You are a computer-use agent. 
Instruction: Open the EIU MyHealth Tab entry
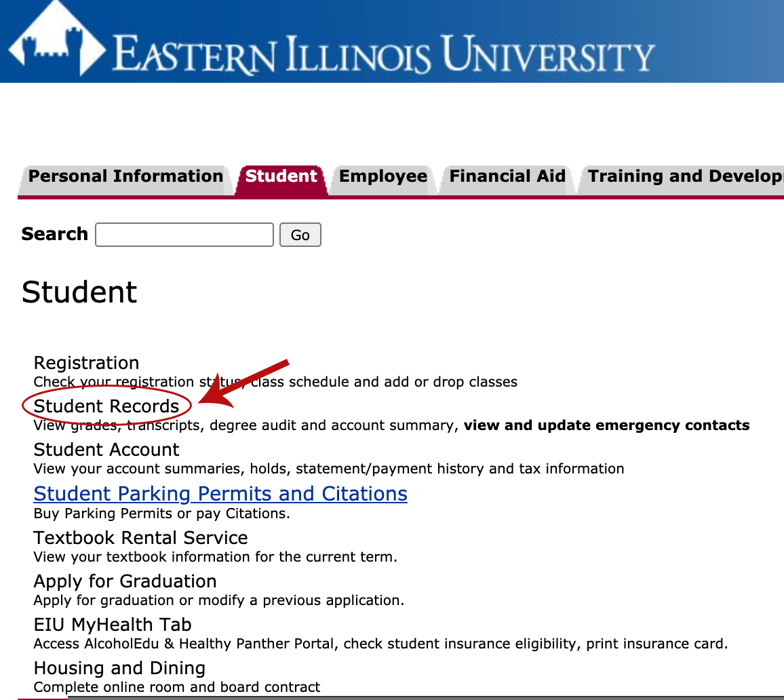pos(113,625)
